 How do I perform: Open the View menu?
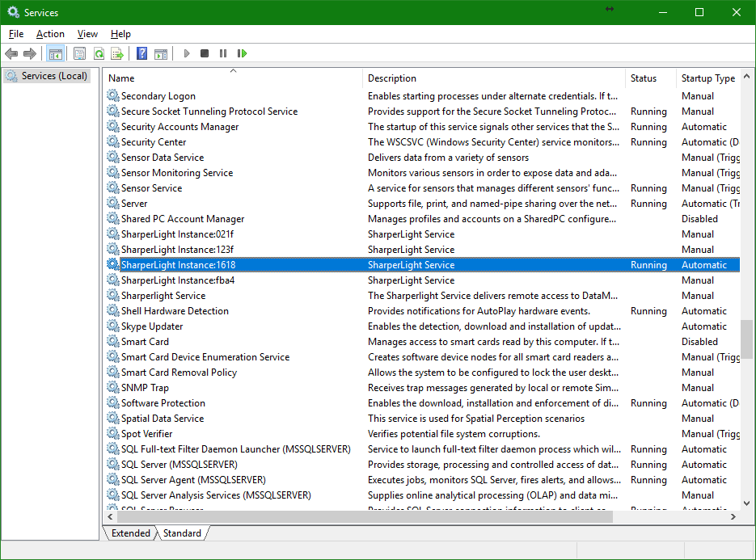pos(87,34)
